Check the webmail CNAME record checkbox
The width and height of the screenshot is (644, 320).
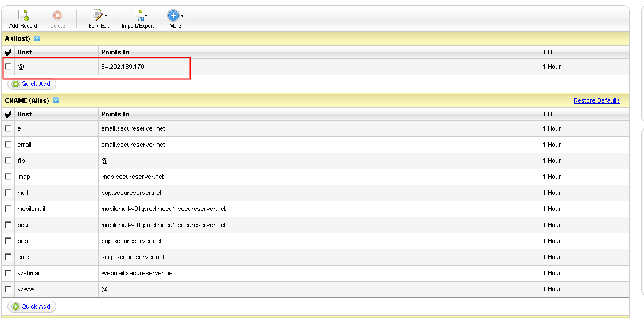8,273
